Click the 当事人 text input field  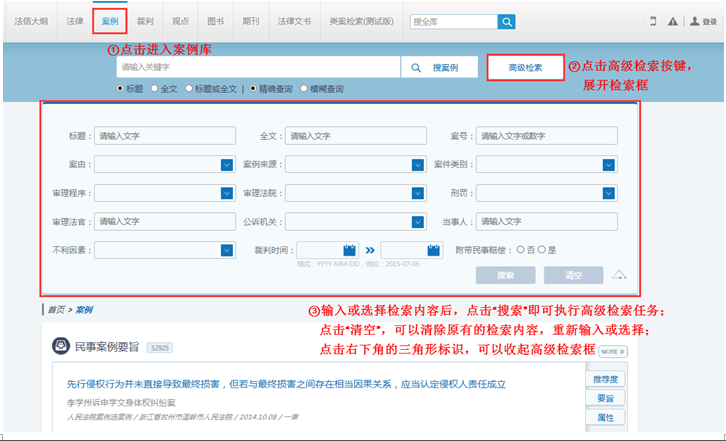pyautogui.click(x=546, y=221)
